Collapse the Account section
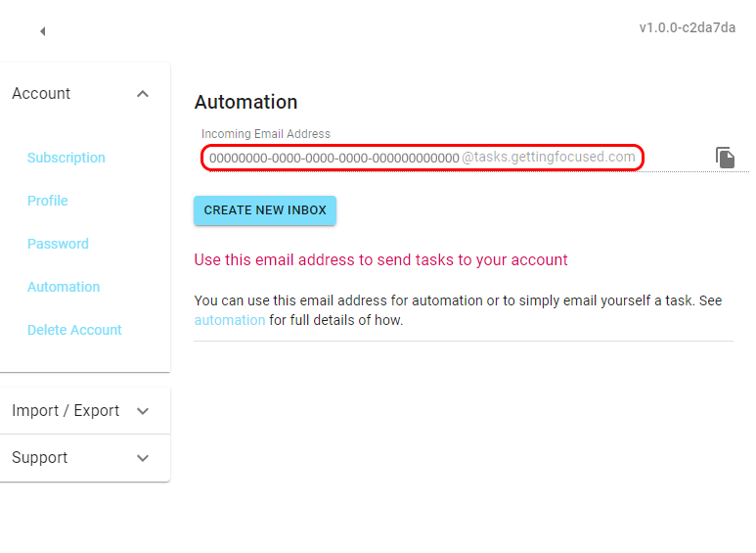Image resolution: width=756 pixels, height=553 pixels. (x=143, y=94)
